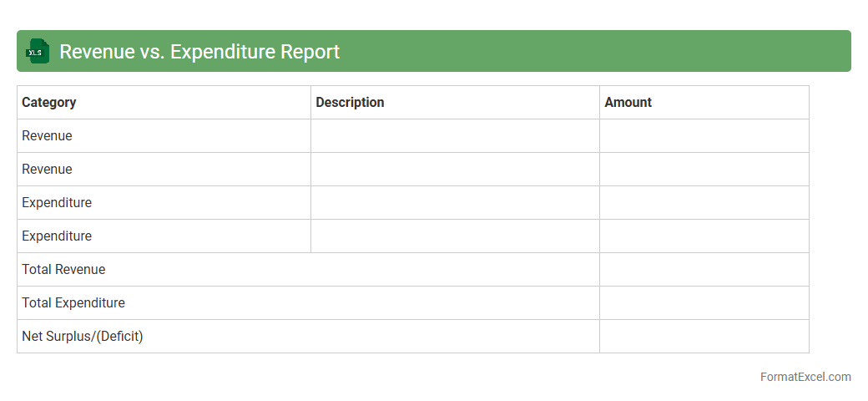Viewport: 868px width, 401px height.
Task: Click the Net Surplus/(Deficit) amount cell
Action: click(704, 336)
